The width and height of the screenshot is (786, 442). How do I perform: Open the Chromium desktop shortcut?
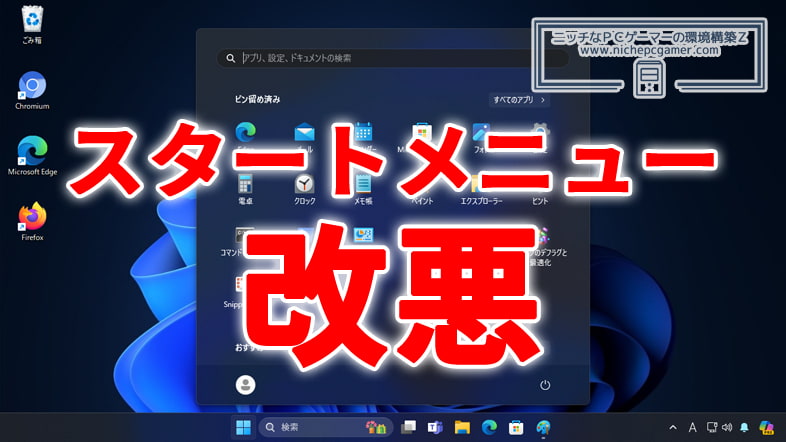click(32, 86)
